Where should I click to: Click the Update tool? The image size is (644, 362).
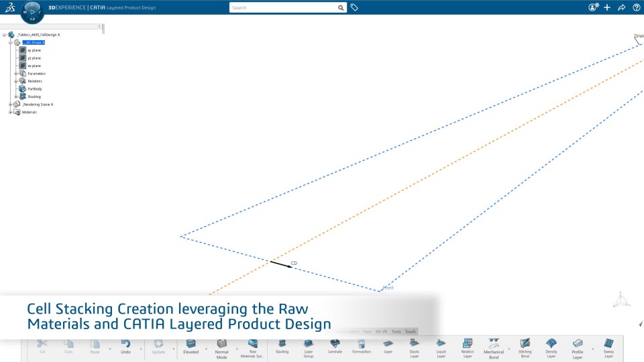point(158,347)
